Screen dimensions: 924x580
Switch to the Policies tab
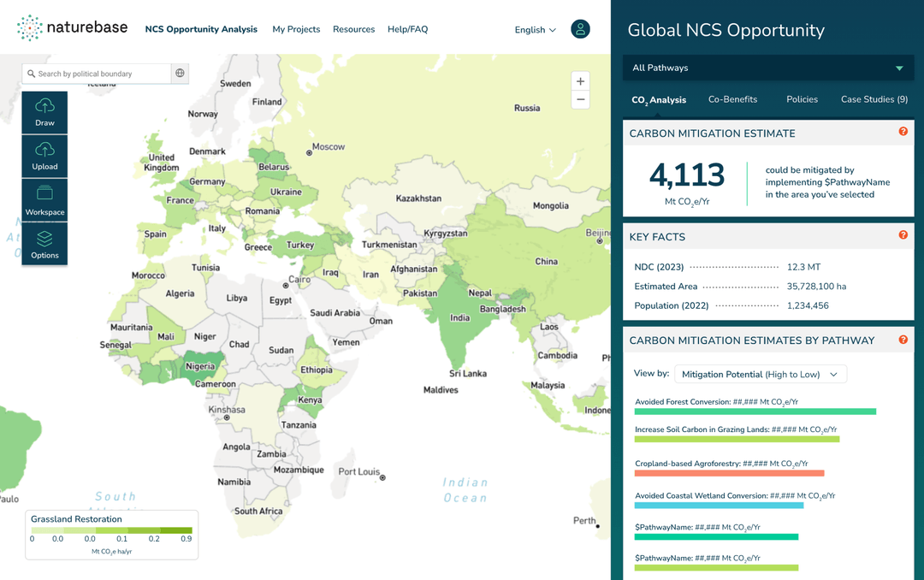point(802,99)
